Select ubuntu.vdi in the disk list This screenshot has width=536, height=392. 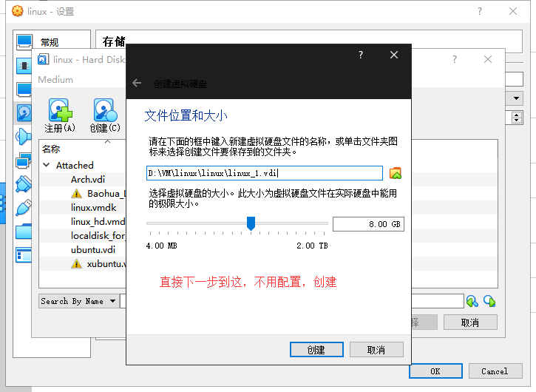tap(93, 249)
